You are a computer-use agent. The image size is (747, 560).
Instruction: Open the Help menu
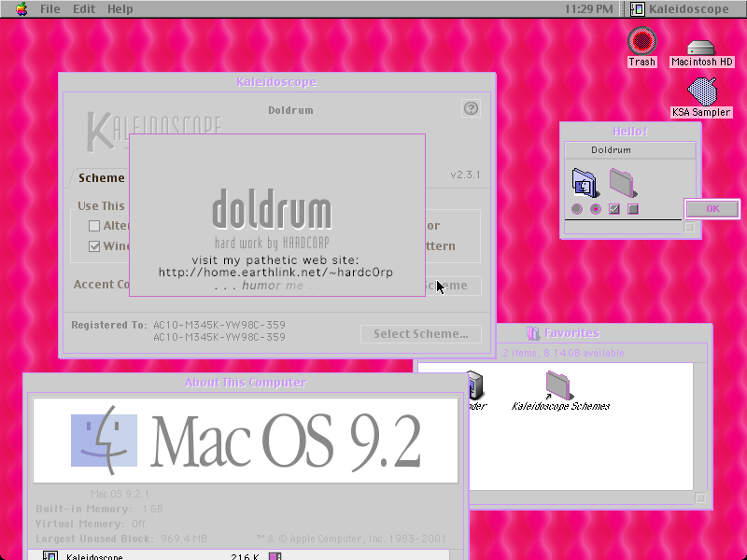120,9
